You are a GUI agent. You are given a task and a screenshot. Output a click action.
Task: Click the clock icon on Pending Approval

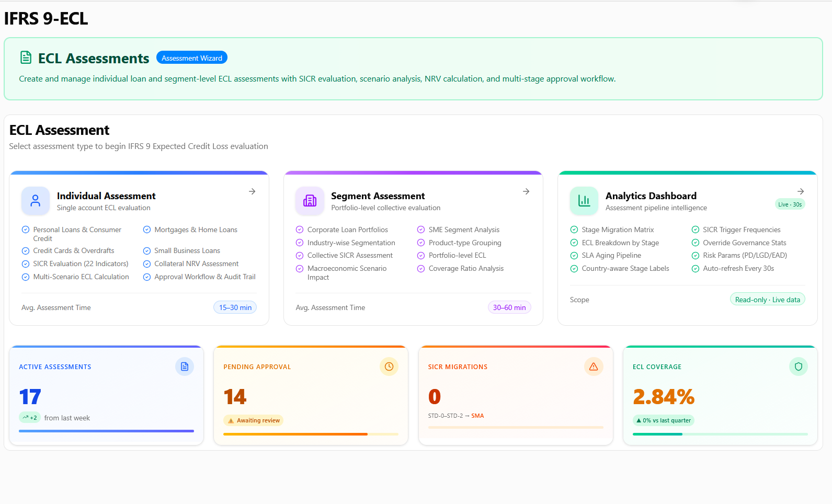[389, 367]
